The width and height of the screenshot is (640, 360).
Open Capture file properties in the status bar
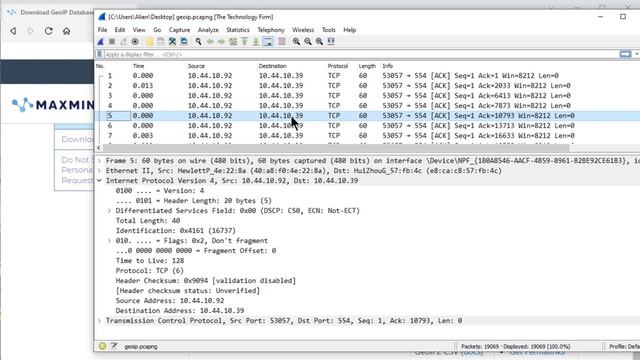click(114, 346)
